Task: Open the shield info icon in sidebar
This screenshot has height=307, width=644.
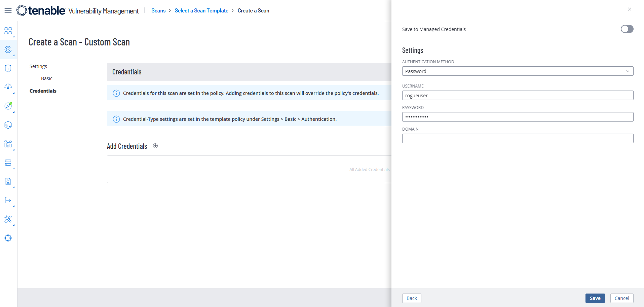Action: point(8,69)
